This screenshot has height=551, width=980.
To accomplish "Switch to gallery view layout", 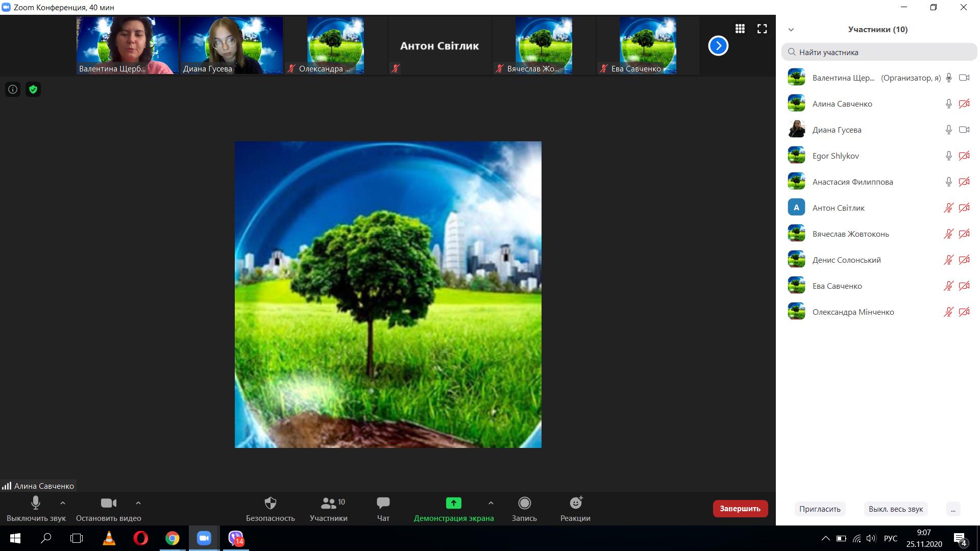I will tap(740, 29).
